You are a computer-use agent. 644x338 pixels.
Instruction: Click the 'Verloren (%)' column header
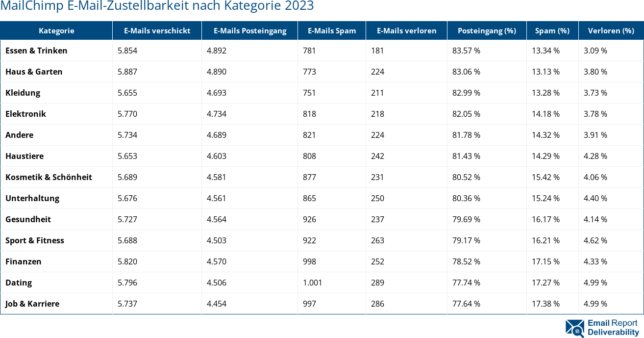tap(611, 30)
